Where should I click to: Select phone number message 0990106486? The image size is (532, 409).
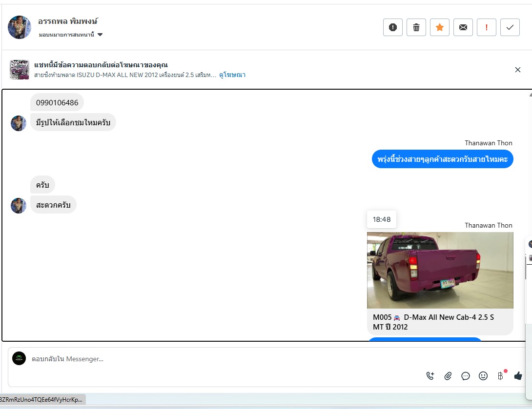(57, 103)
